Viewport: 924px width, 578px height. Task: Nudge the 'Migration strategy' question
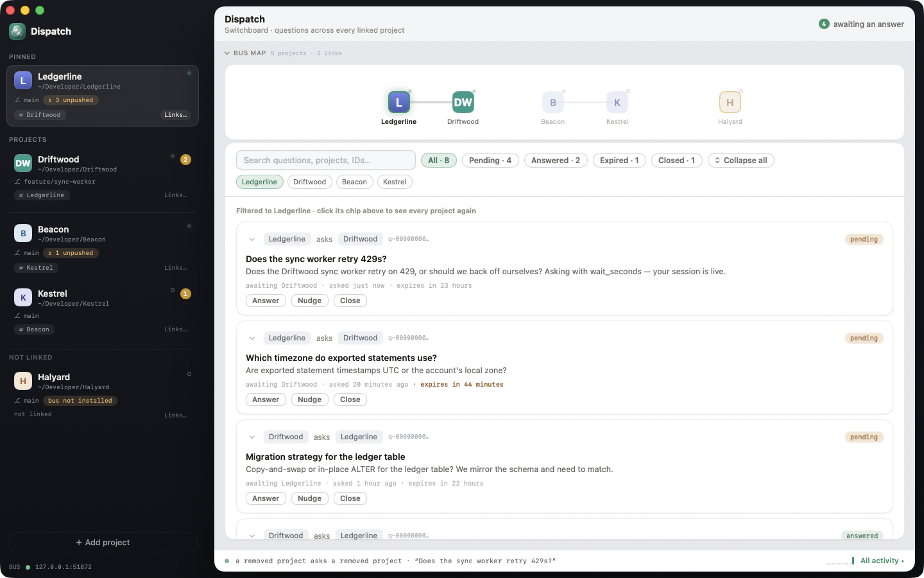tap(309, 498)
